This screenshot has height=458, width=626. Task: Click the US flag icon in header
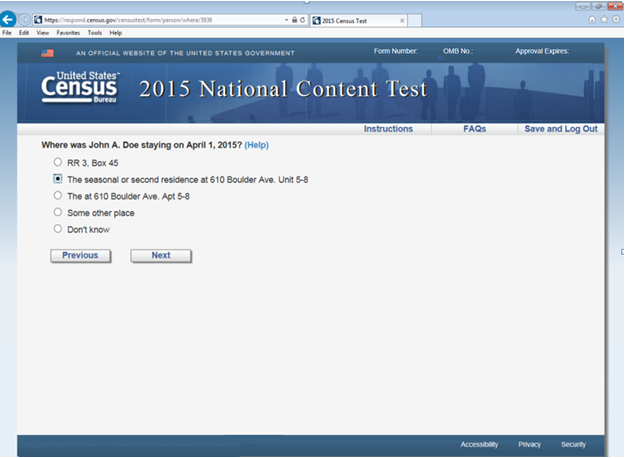(47, 53)
